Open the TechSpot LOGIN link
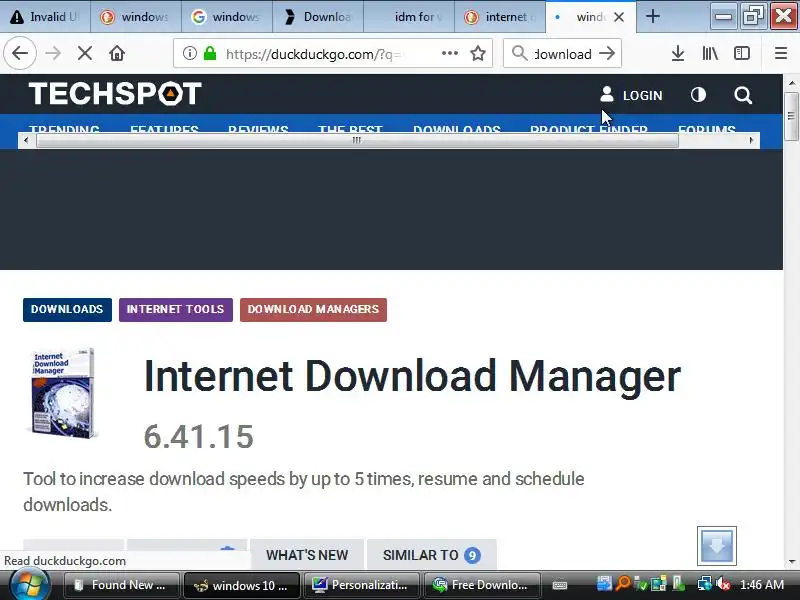The image size is (800, 600). pyautogui.click(x=632, y=95)
